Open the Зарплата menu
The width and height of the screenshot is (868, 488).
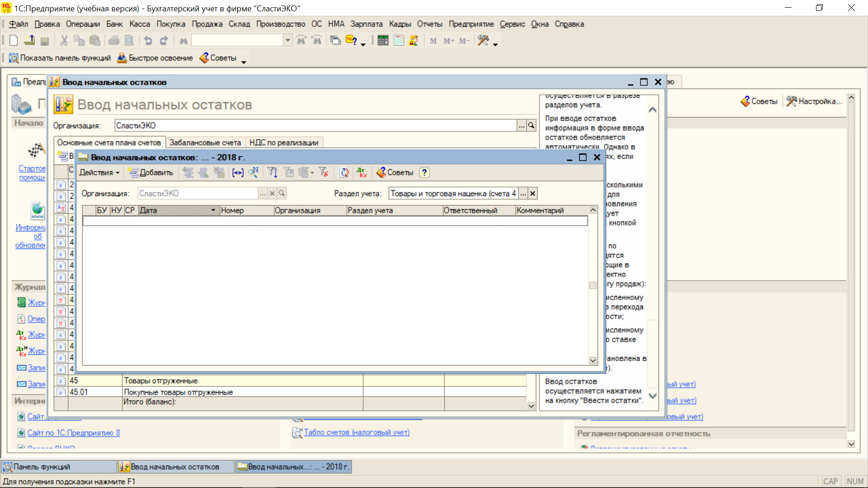tap(366, 24)
